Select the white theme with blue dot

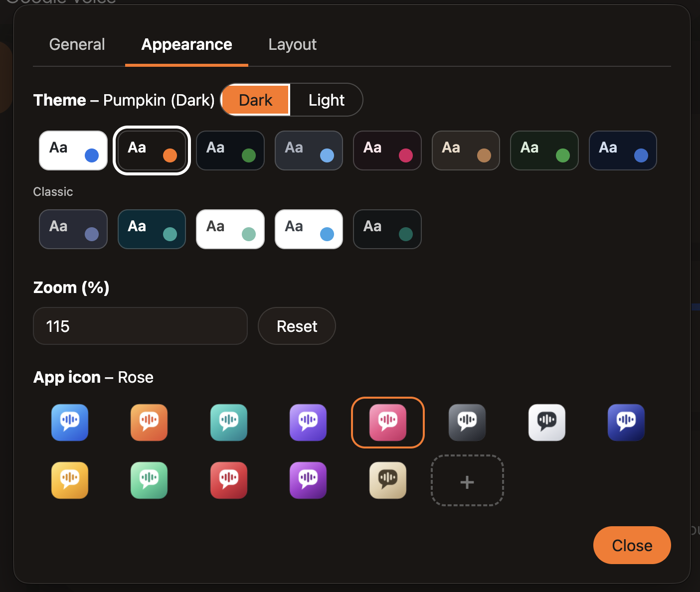click(x=73, y=150)
